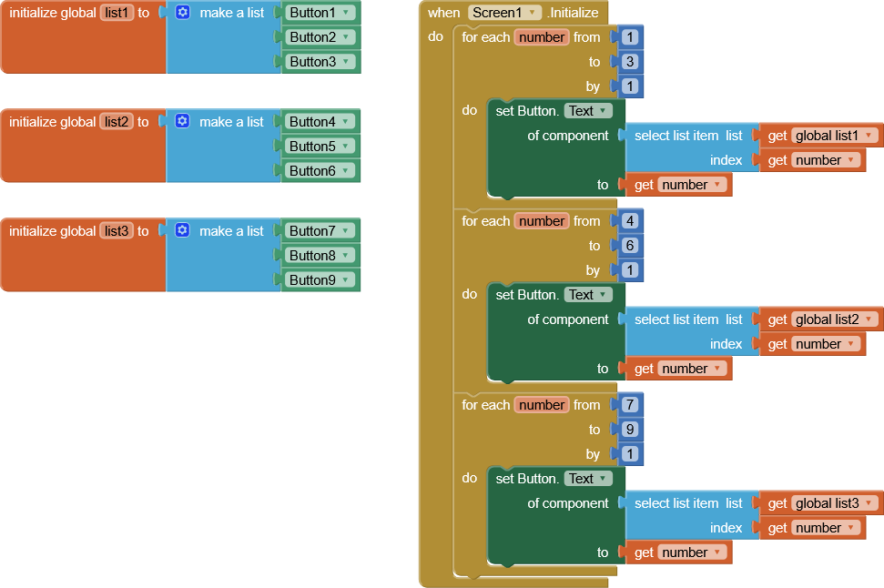Click the loop variable 'number' in third for each
The width and height of the screenshot is (884, 588).
tap(542, 405)
